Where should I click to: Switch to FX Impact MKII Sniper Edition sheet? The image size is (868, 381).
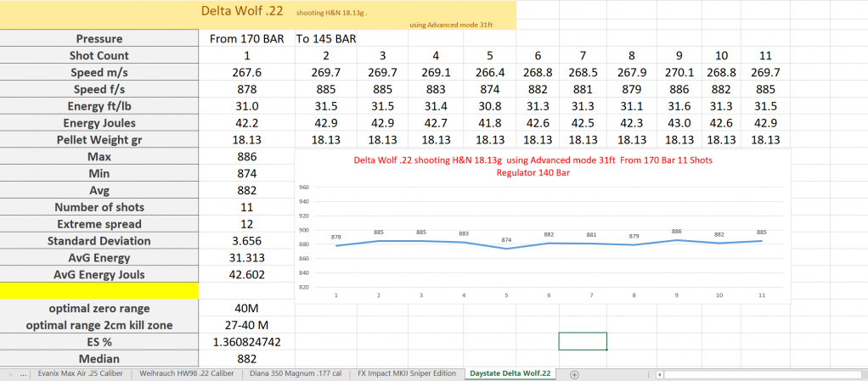tap(408, 374)
